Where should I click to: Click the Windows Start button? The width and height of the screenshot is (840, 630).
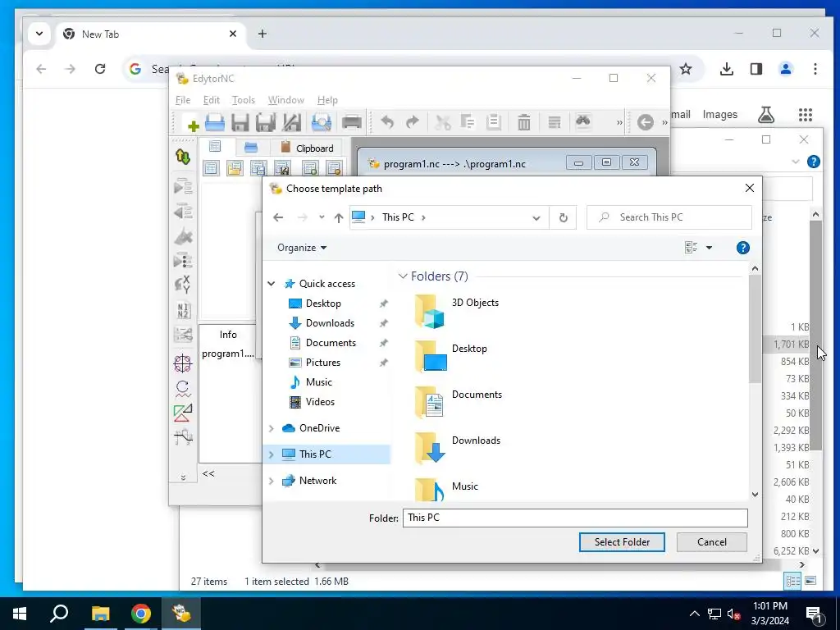point(20,614)
